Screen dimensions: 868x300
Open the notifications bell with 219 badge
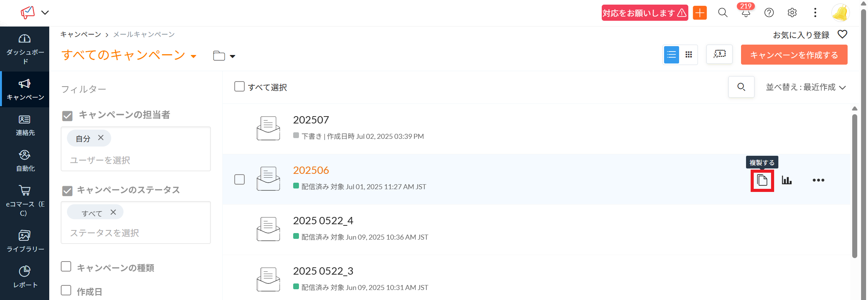tap(746, 13)
